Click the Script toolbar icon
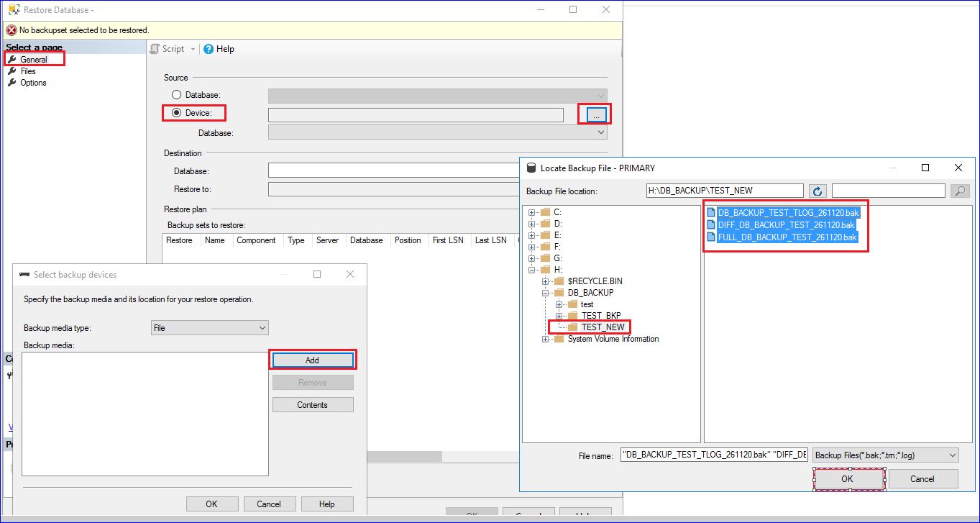The width and height of the screenshot is (980, 523). 155,49
